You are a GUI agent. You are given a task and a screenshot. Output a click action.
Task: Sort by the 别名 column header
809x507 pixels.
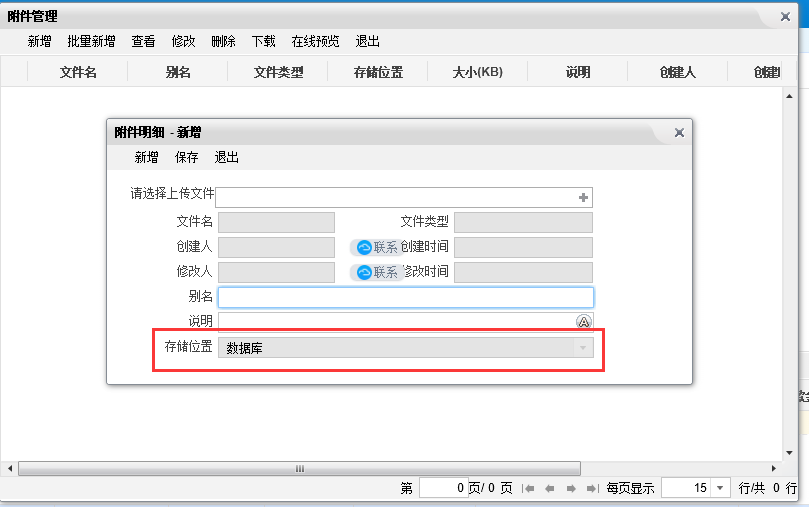point(178,72)
